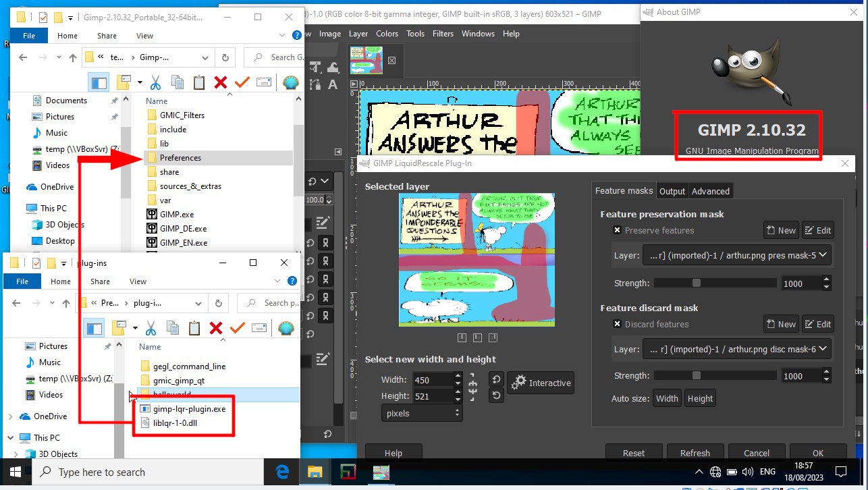
Task: Click the Cut scissors icon in Gimp folder toolbar
Action: pyautogui.click(x=155, y=82)
